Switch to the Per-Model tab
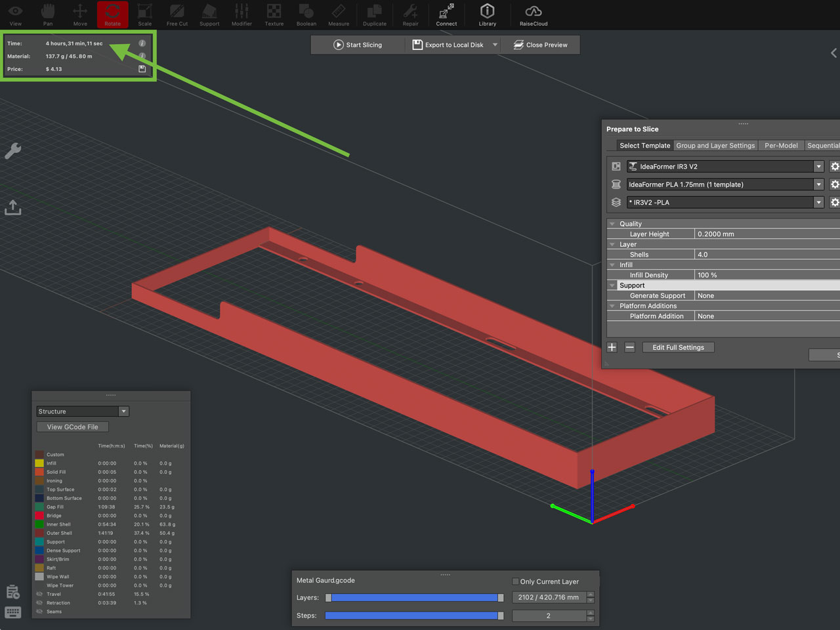The image size is (840, 630). 781,146
